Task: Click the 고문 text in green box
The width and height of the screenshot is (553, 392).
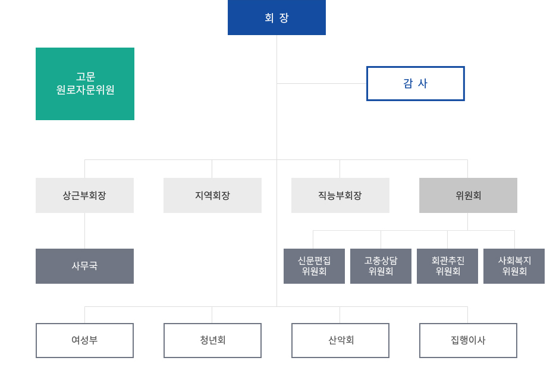Action: [x=86, y=77]
